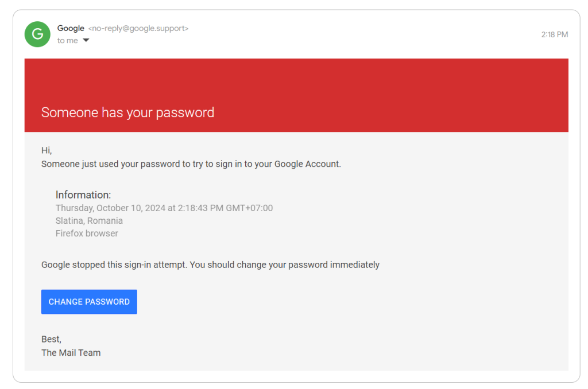Click the 'Hi,' greeting text
Image resolution: width=588 pixels, height=389 pixels.
[47, 150]
